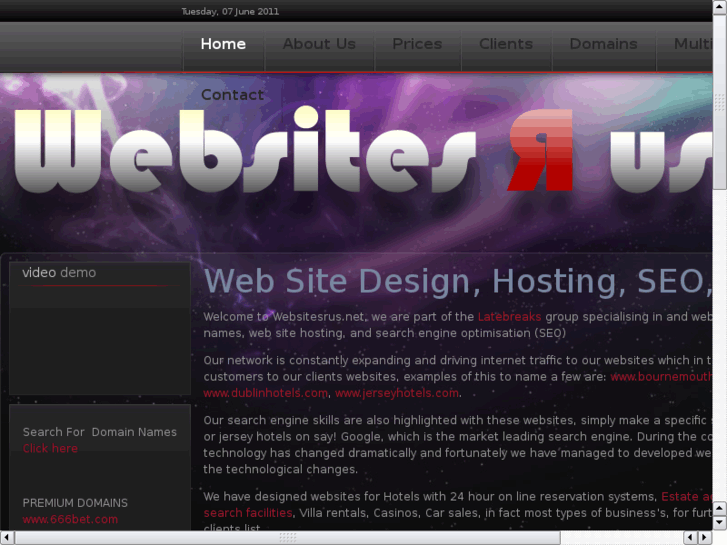Click the 'video demo' panel title
The height and width of the screenshot is (545, 727).
59,273
